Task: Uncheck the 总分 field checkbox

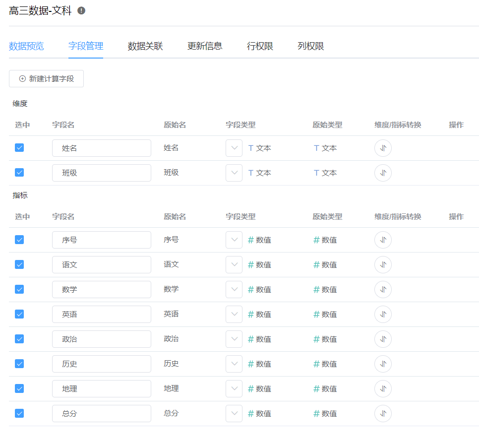Action: click(x=19, y=413)
